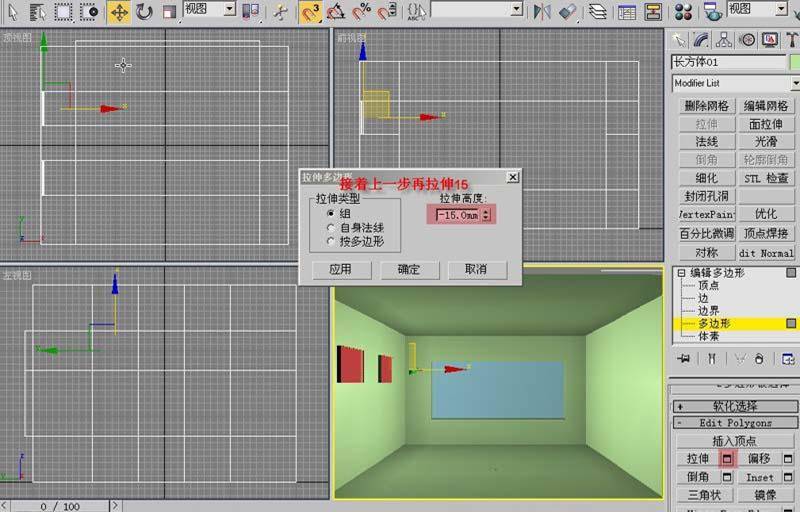Click the 删除网格 modifier button
Viewport: 800px width, 512px height.
pos(707,106)
